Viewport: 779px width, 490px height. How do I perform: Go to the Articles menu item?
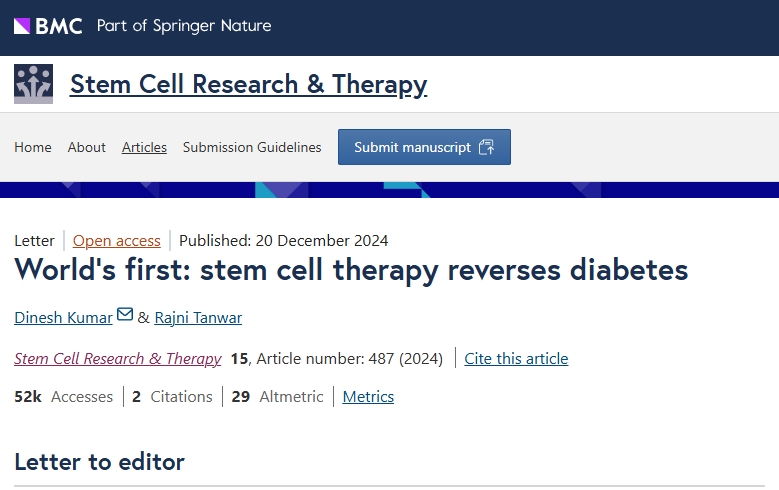click(x=144, y=147)
